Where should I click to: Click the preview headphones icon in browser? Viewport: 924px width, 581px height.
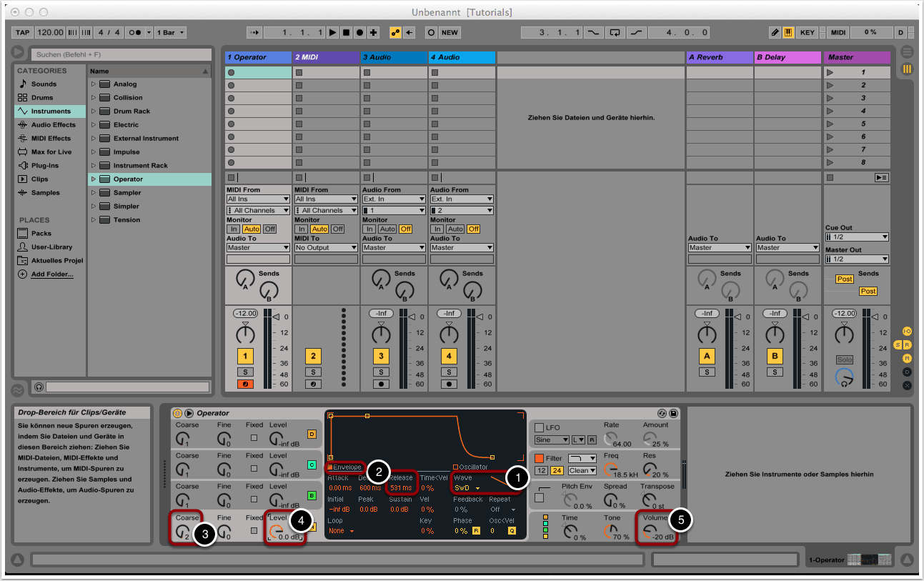(39, 387)
